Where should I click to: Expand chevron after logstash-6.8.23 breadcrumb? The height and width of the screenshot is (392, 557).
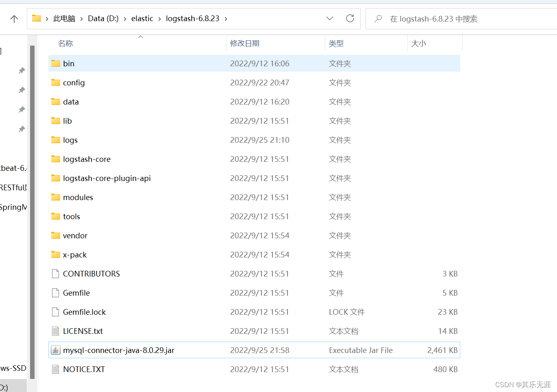tap(226, 19)
